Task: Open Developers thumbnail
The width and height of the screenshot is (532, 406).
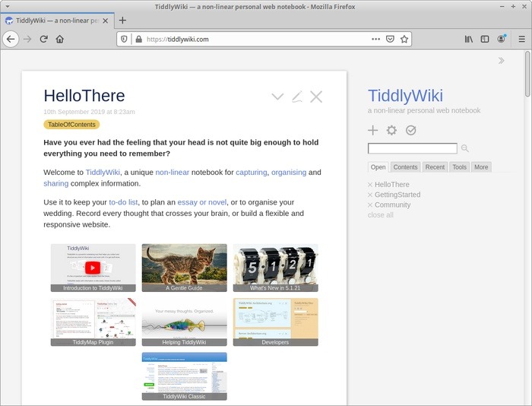Action: 275,322
